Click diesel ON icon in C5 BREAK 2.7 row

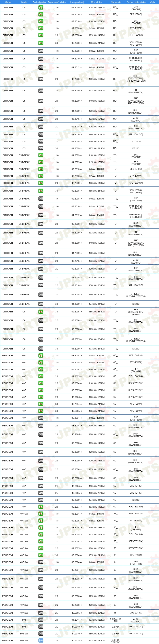click(x=41, y=295)
